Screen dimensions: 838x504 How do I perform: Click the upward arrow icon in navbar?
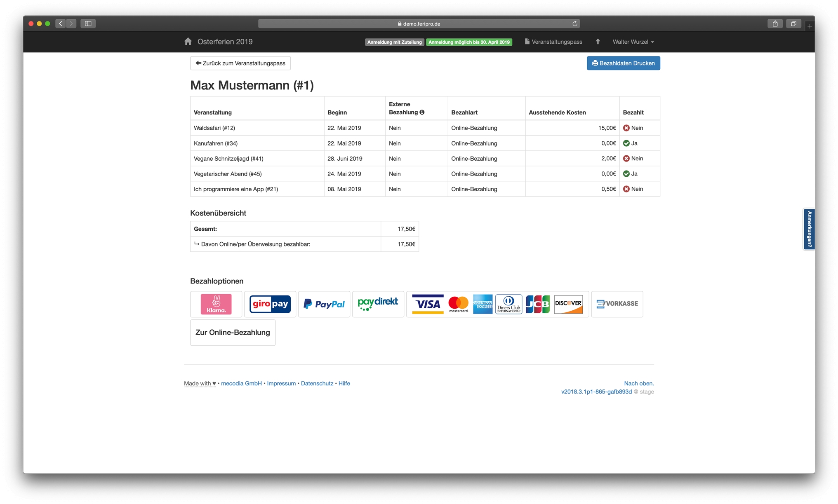[x=598, y=42]
